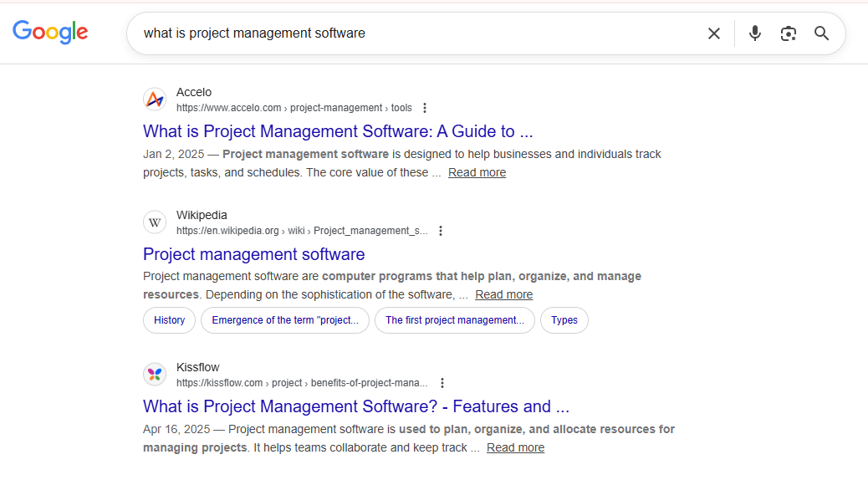
Task: Click the Accelo favicon
Action: (x=155, y=100)
